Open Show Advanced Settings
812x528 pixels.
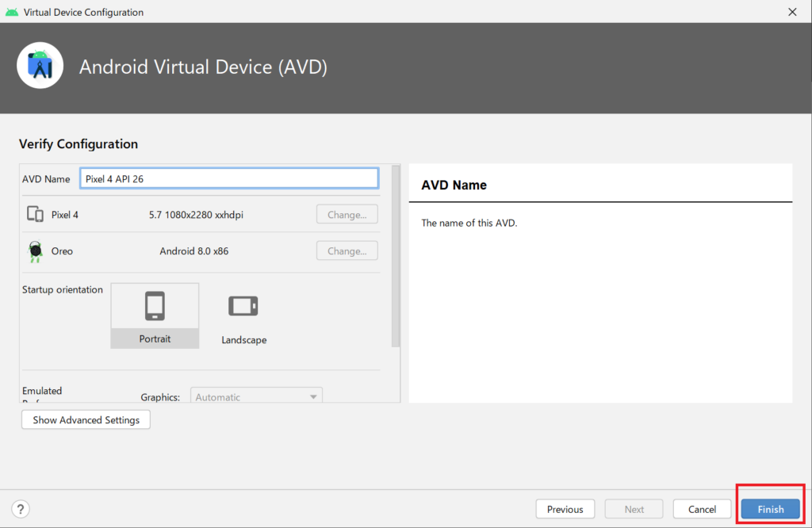click(86, 420)
